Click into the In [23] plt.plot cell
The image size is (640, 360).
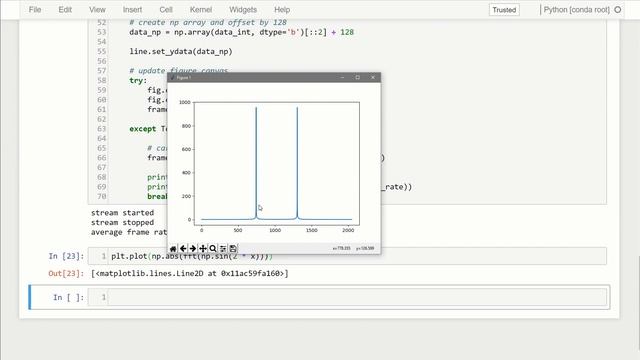coord(347,256)
